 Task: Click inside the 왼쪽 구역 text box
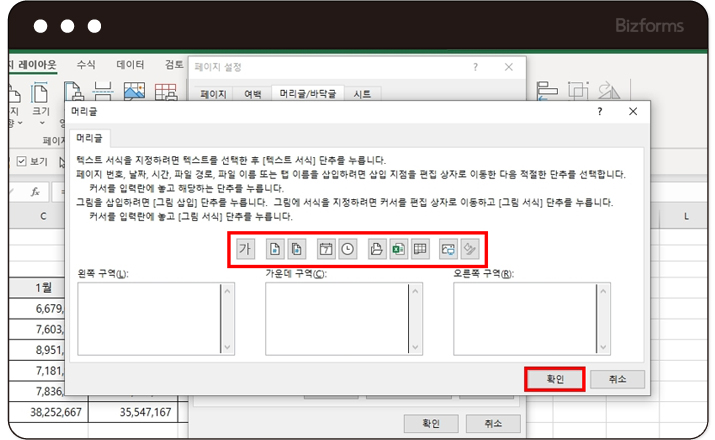point(149,319)
